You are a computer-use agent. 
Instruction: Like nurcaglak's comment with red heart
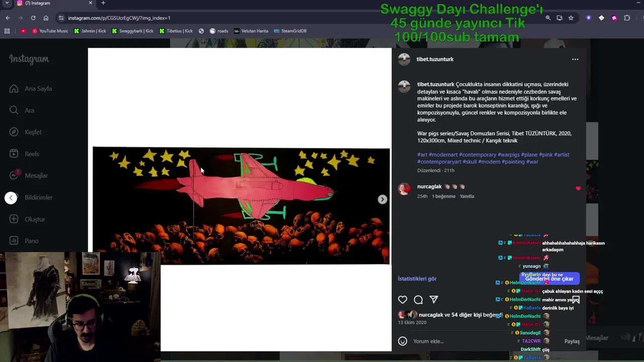(578, 189)
